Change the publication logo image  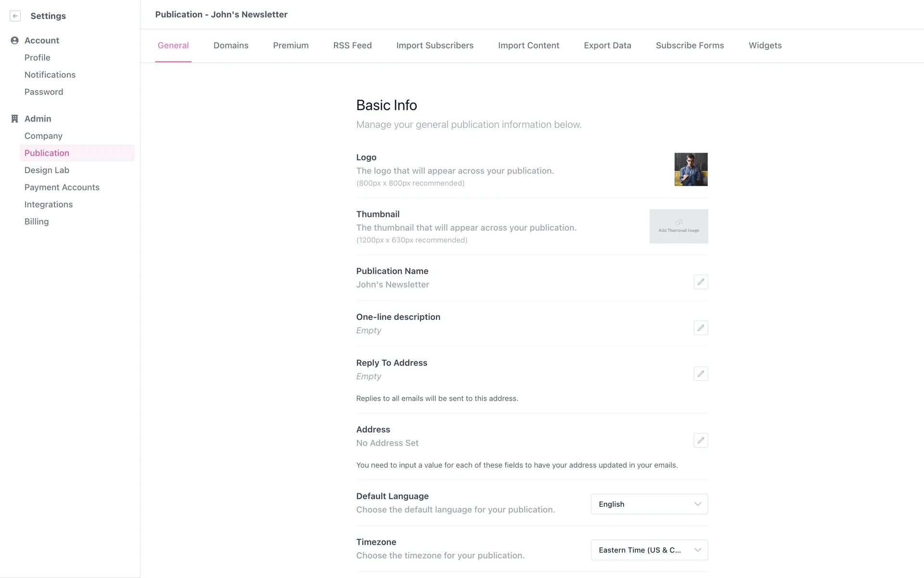pyautogui.click(x=691, y=170)
